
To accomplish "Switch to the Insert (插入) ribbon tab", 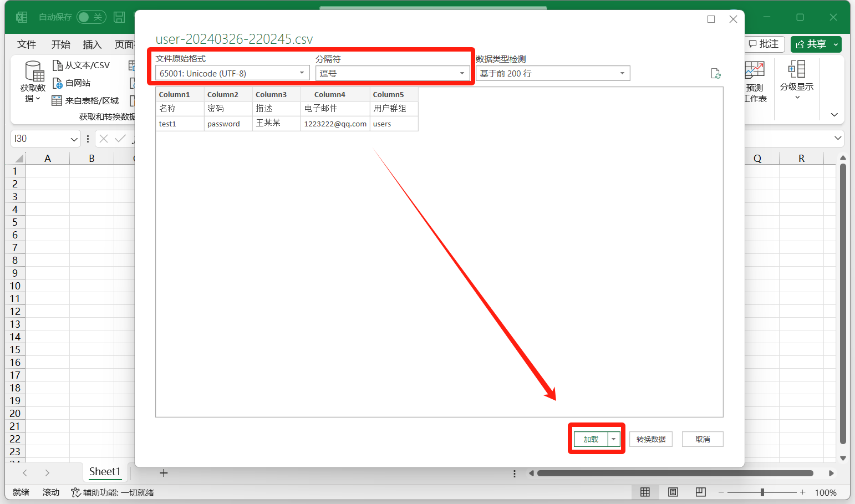I will pyautogui.click(x=92, y=44).
